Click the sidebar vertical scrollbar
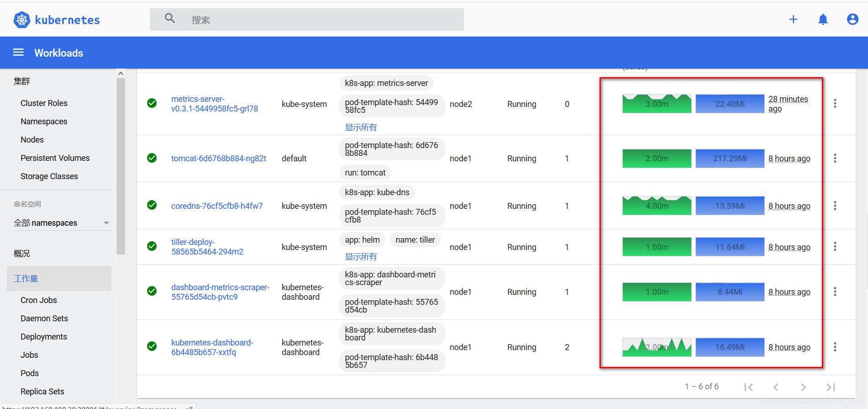This screenshot has width=868, height=409. click(121, 167)
